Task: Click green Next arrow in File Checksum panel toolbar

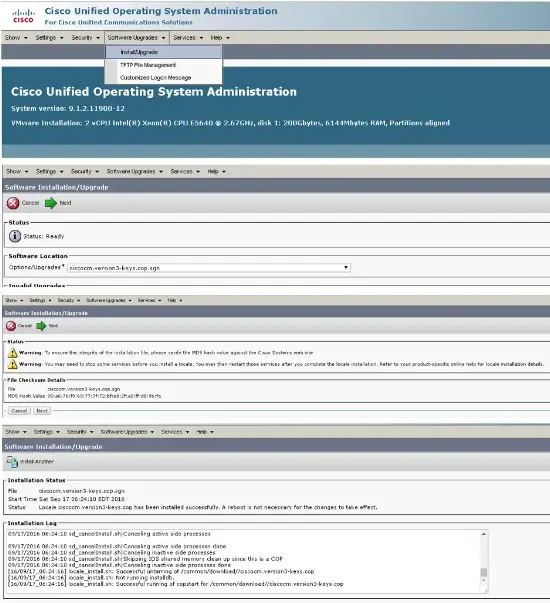Action: [41, 326]
